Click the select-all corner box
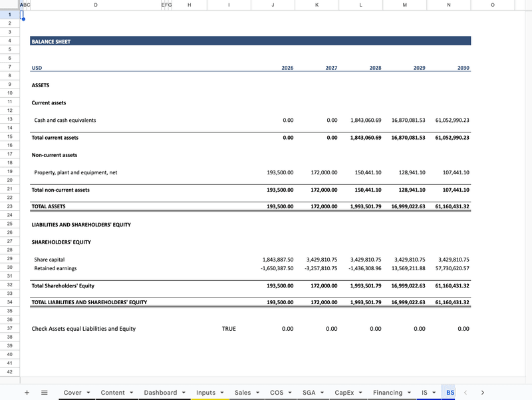Viewport: 532px width, 400px height. tap(10, 5)
